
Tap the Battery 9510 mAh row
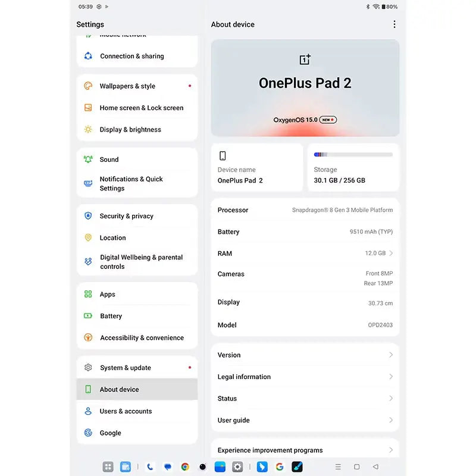(305, 231)
